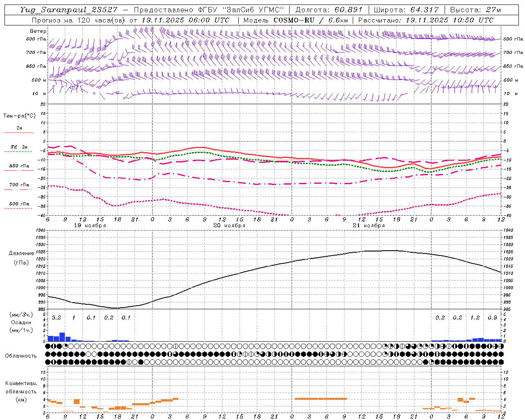Click the 'Осадки' precipitation panel label
Viewport: 525px width, 420px height.
pyautogui.click(x=21, y=322)
